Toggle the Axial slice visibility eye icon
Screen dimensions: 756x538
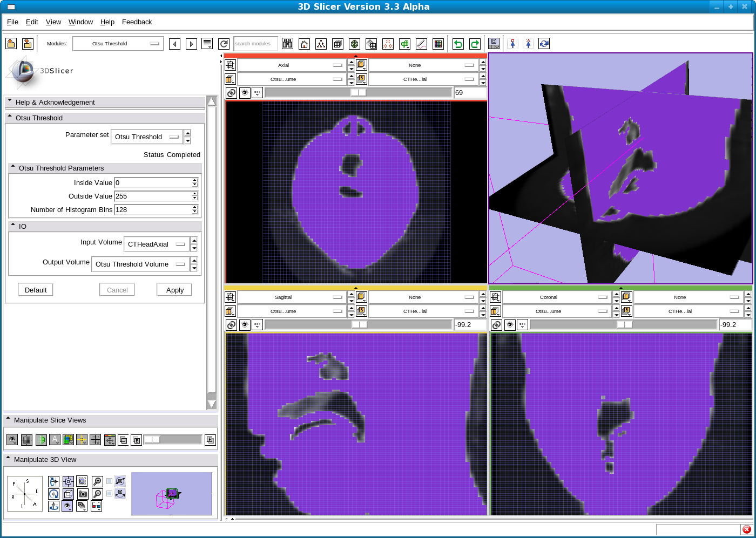tap(245, 93)
